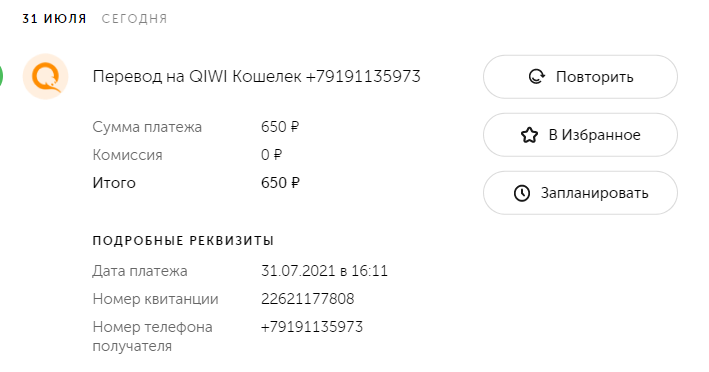Click the green circle at left edge
Screen dimensions: 709x372
[1, 76]
